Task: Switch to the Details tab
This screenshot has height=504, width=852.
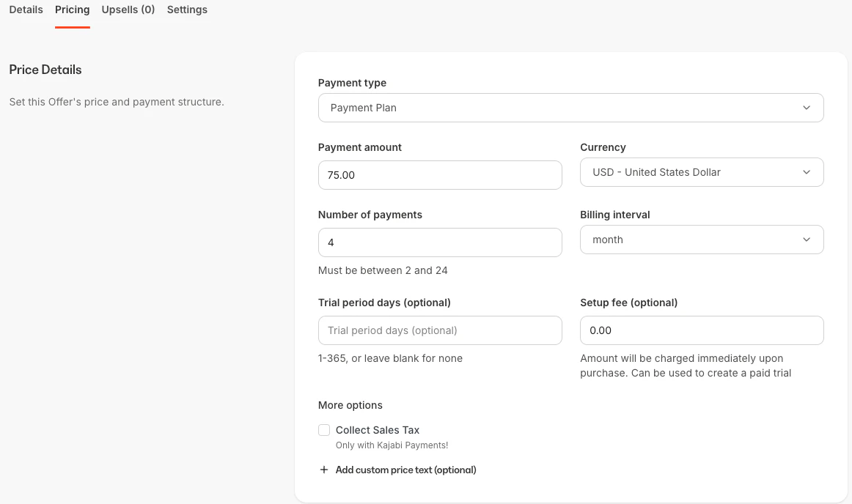Action: pyautogui.click(x=26, y=10)
